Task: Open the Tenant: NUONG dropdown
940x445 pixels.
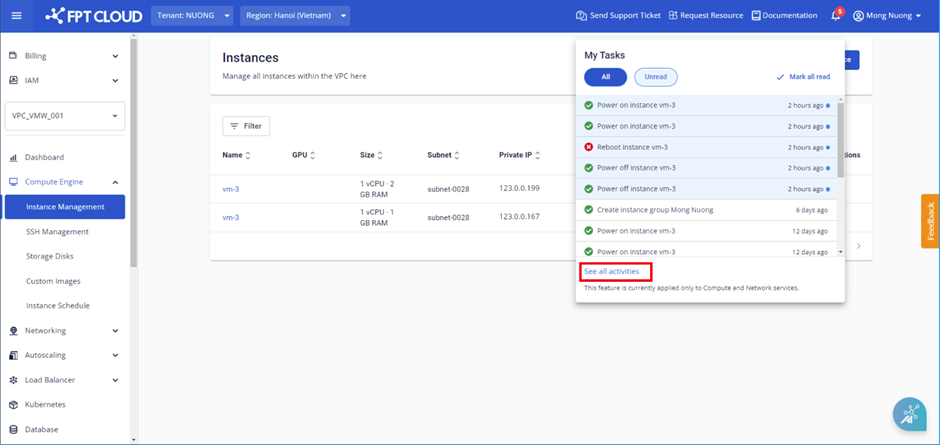Action: point(192,16)
